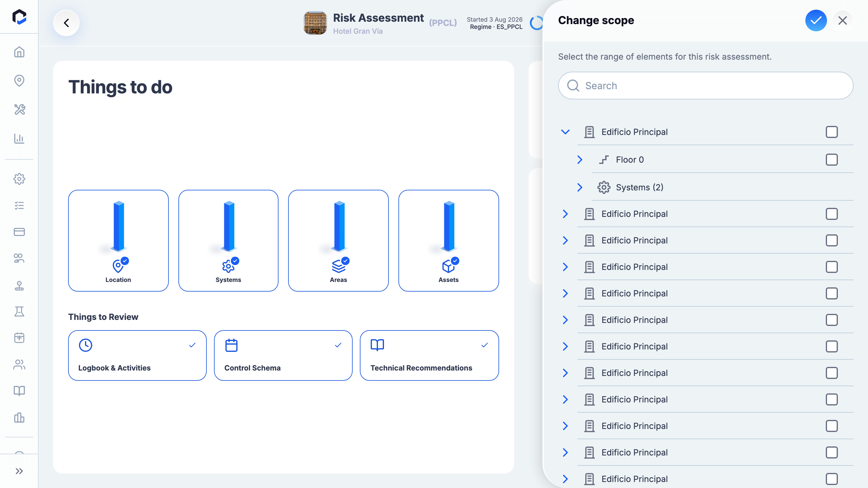Expand Edificio Principal row directly below Systems (2)
Screen dimensions: 868x488
[565, 214]
